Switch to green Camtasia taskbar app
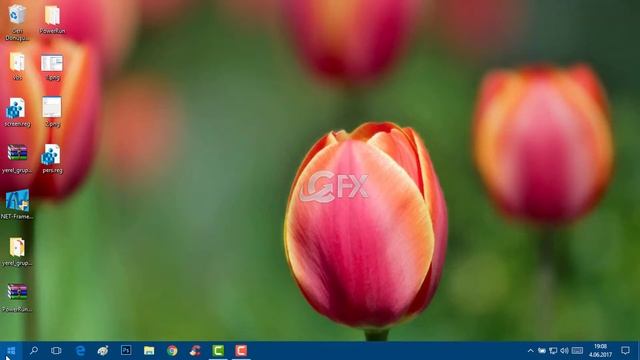Viewport: 640px width, 360px height. point(218,351)
